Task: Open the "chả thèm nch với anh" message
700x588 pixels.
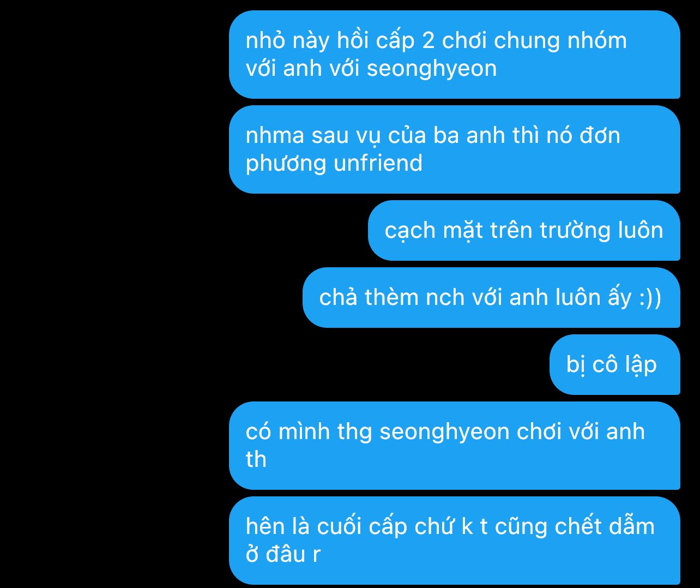Action: 491,297
